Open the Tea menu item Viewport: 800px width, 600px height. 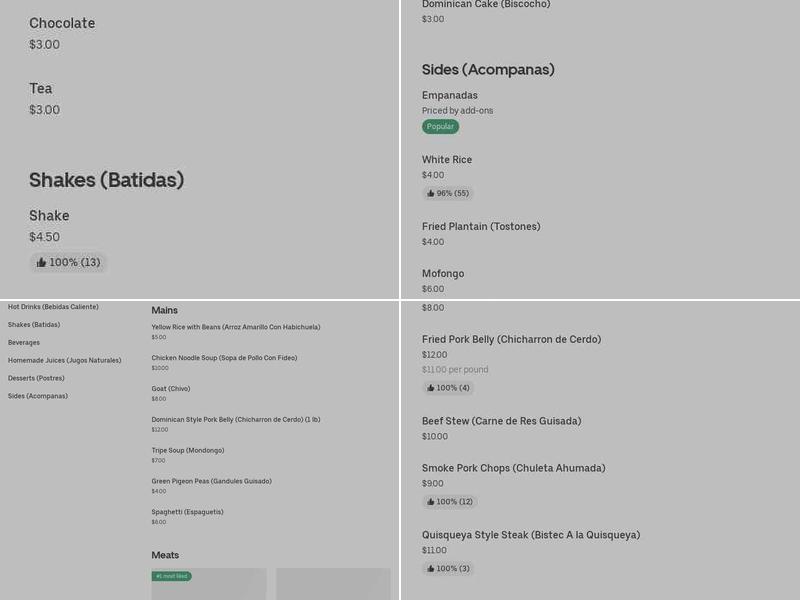tap(41, 89)
